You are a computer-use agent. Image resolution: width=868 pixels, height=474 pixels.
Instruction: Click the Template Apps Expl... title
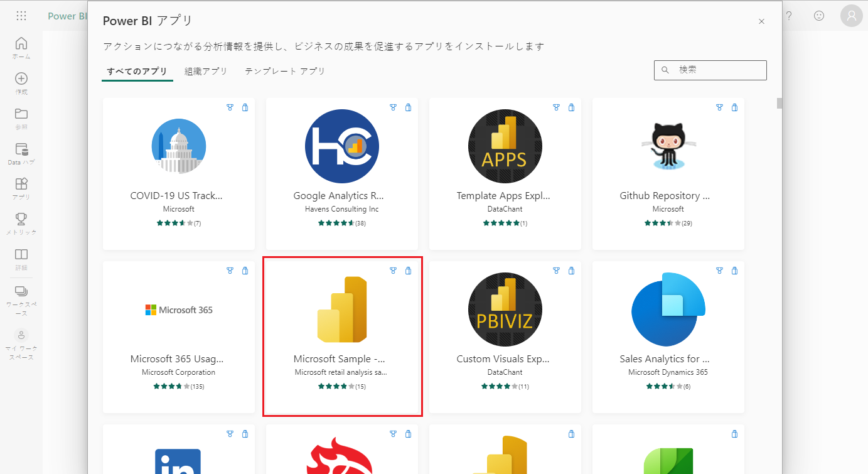(503, 196)
